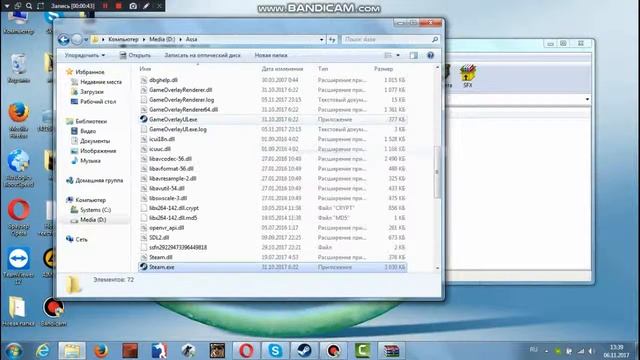Click the Explorer forward arrow button
Screen dimensions: 640x360
77,40
